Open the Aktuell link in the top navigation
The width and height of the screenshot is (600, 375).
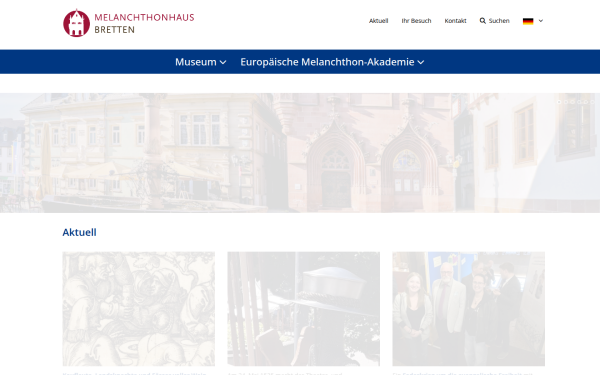pos(378,21)
